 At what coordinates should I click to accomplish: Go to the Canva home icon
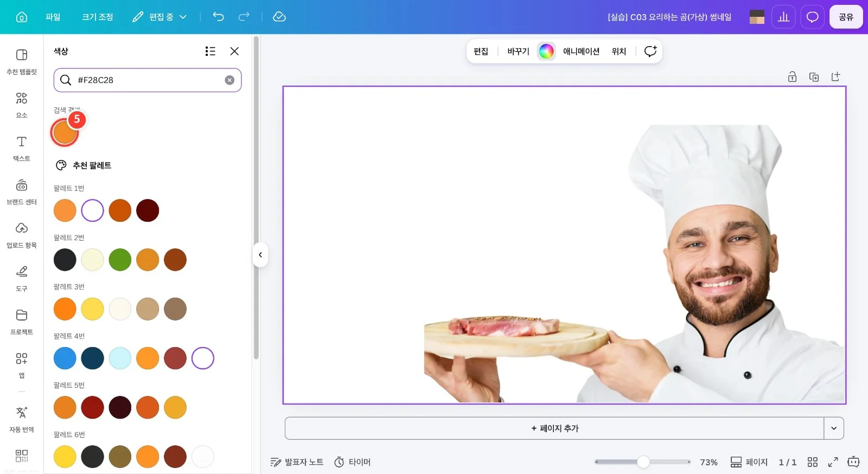(x=22, y=17)
